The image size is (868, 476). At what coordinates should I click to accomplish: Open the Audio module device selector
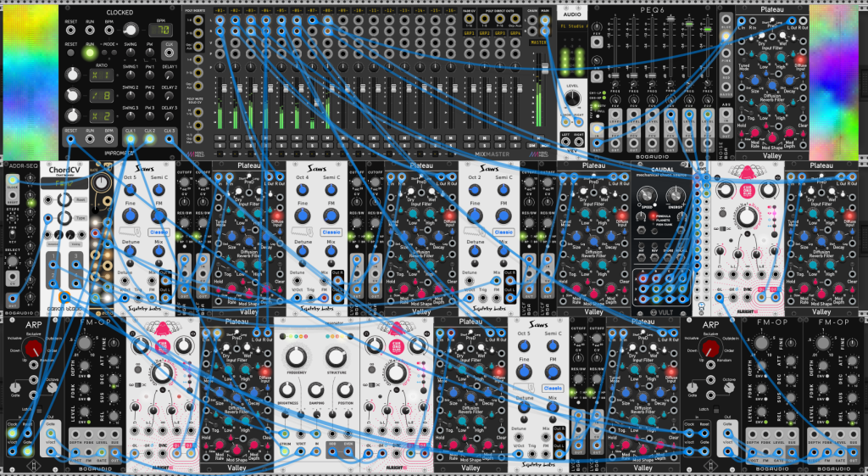pyautogui.click(x=572, y=26)
